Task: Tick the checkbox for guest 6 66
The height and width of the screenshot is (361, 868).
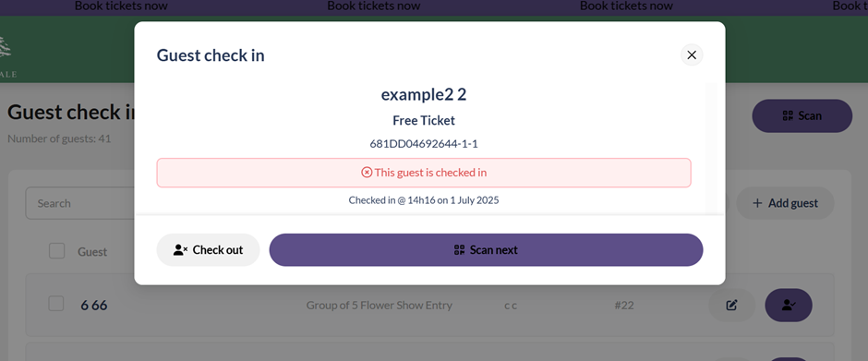Action: pyautogui.click(x=56, y=304)
